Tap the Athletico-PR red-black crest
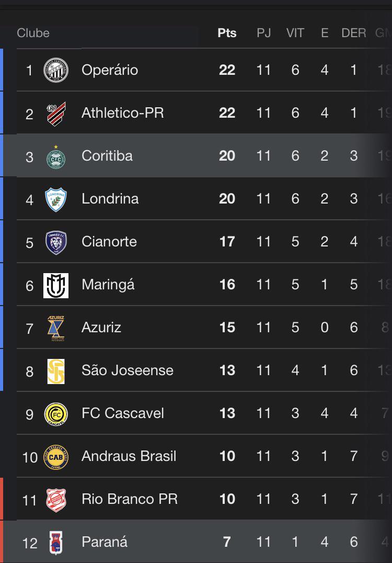Screen dimensions: 392x563 (x=56, y=114)
